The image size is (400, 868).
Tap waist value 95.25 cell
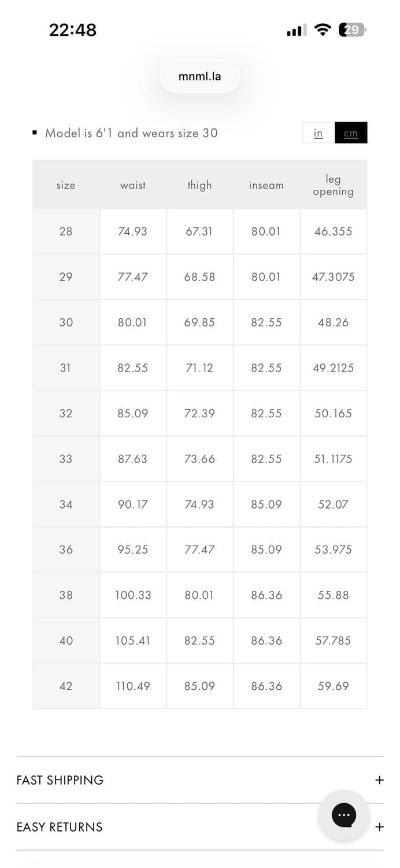click(x=133, y=549)
